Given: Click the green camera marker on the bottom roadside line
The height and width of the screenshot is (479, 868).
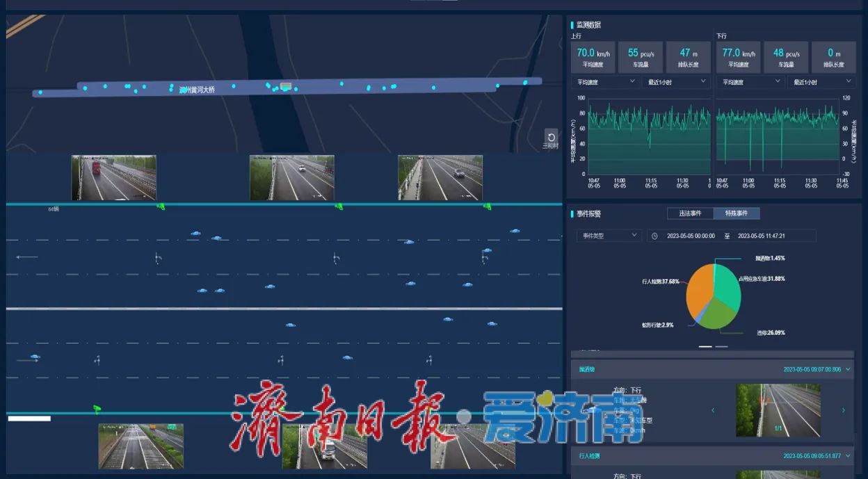Looking at the screenshot, I should pyautogui.click(x=97, y=409).
